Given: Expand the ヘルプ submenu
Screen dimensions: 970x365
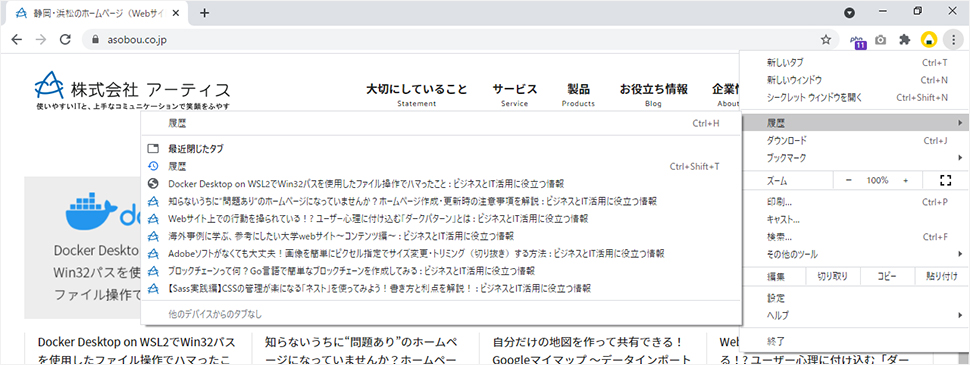Looking at the screenshot, I should click(854, 316).
